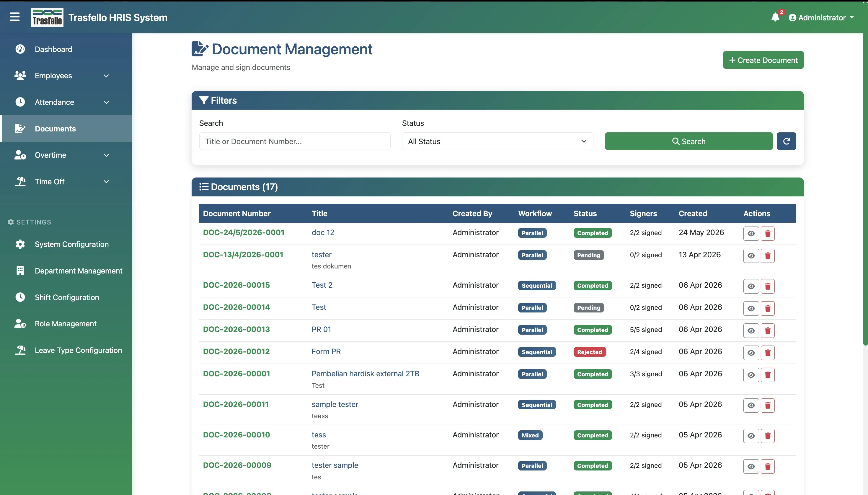Expand the Attendance submenu chevron
The width and height of the screenshot is (868, 495).
pyautogui.click(x=106, y=102)
